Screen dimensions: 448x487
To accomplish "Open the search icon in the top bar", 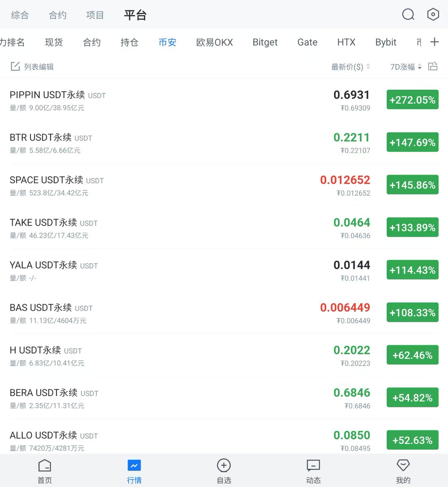I will coord(408,14).
